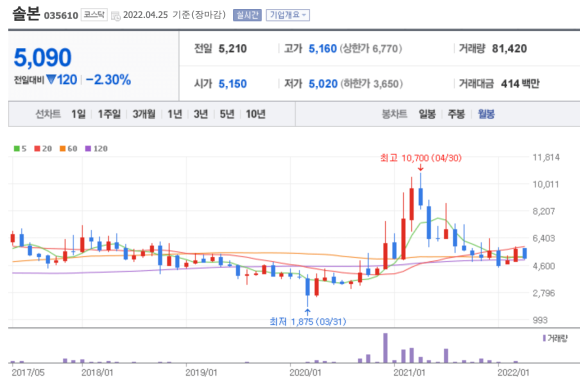Click the 전일 value 5,210

(233, 48)
